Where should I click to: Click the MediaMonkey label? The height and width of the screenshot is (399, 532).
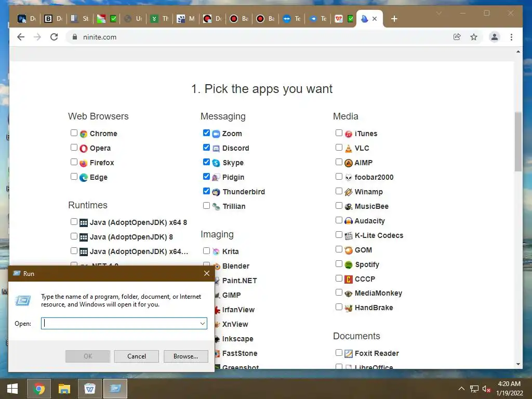click(x=378, y=293)
